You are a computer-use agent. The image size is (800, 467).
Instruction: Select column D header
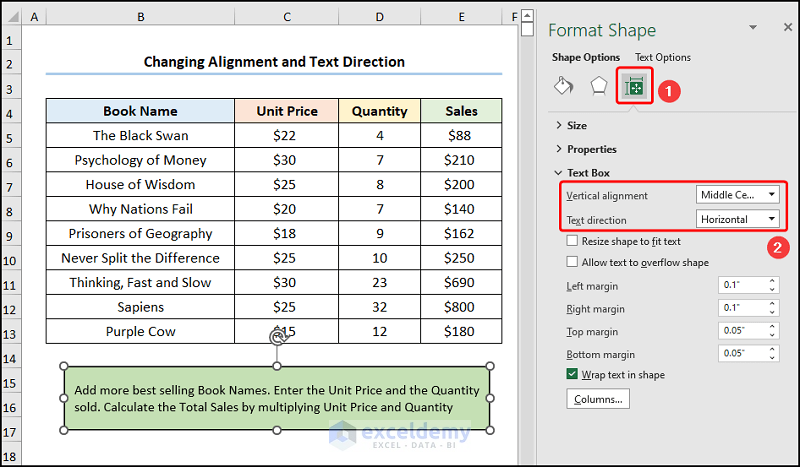(380, 17)
